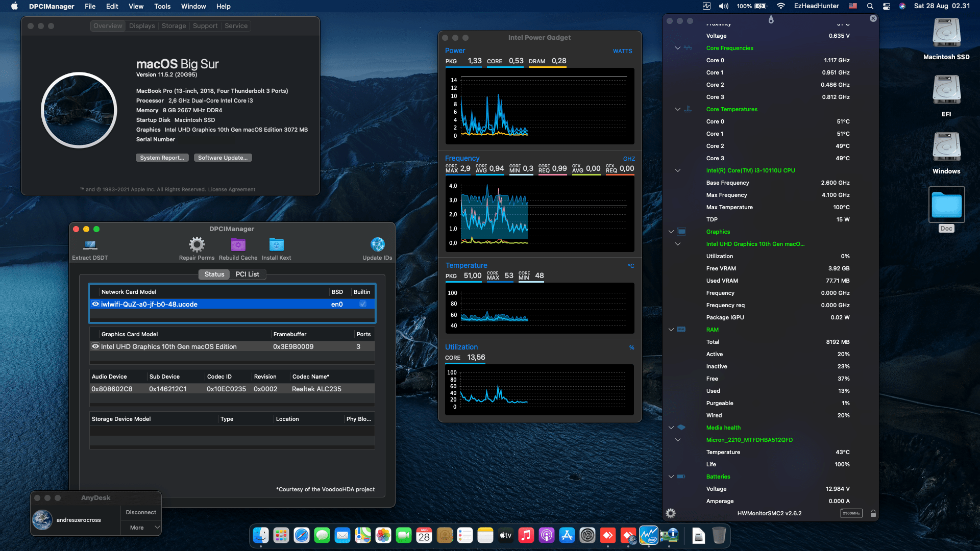
Task: Collapse the Micron_2210 drive subgroup
Action: point(678,440)
